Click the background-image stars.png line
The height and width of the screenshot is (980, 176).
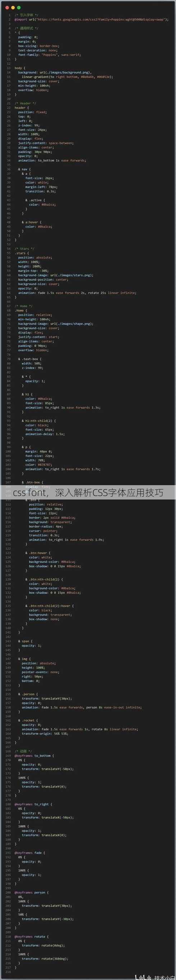pos(56,275)
